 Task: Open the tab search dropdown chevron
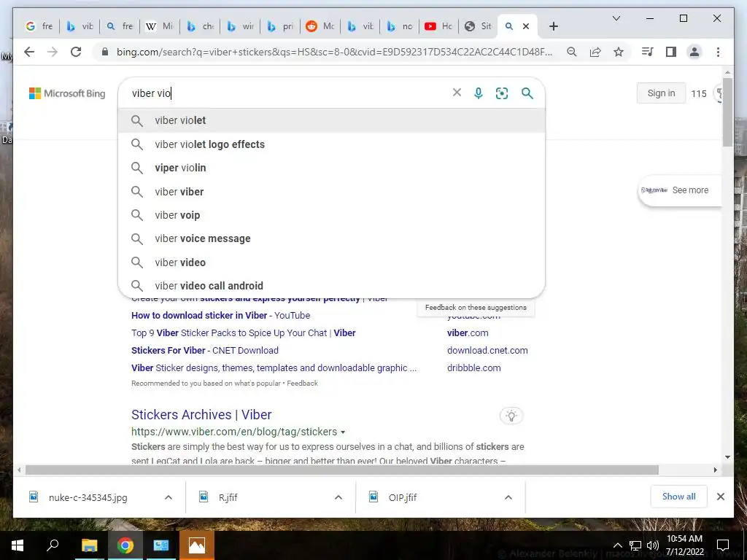616,18
